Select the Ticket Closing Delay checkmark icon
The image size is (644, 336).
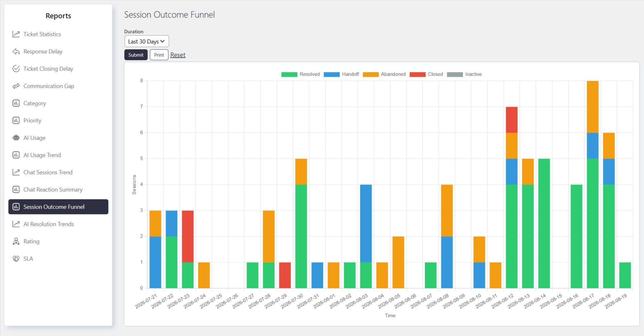[x=16, y=69]
